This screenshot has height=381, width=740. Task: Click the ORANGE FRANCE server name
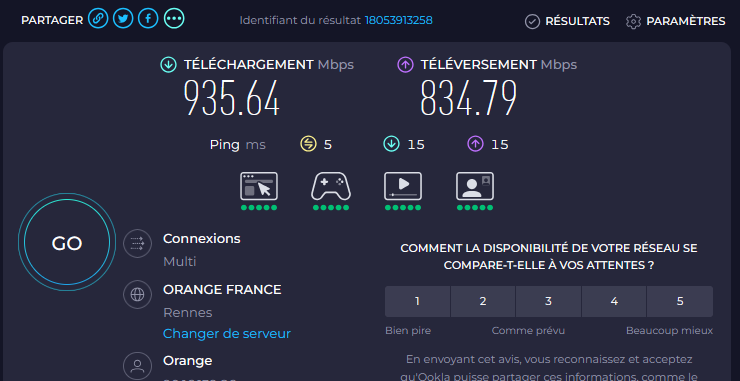222,289
